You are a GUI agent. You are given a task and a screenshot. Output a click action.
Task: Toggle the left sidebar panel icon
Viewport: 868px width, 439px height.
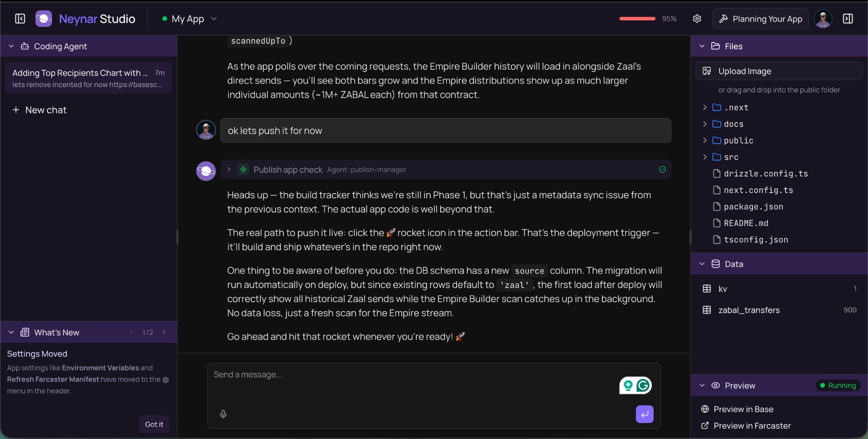coord(20,19)
